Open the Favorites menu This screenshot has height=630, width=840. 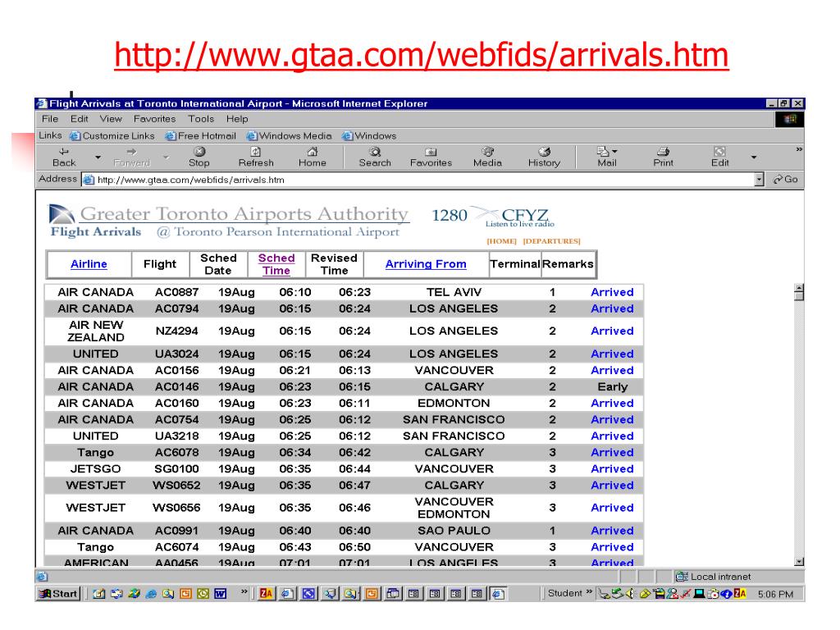click(154, 119)
